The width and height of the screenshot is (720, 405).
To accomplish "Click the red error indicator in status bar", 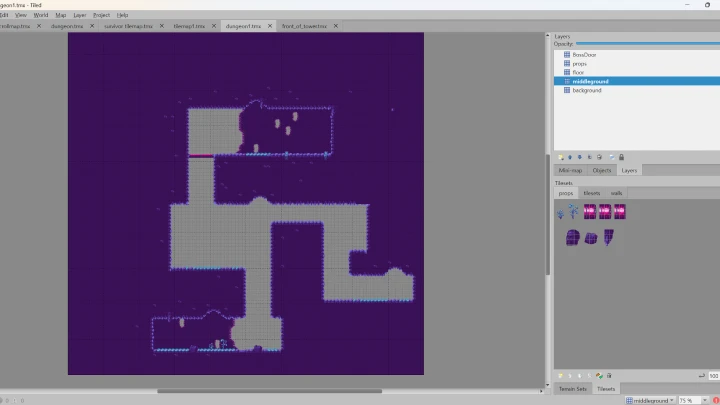I will pyautogui.click(x=715, y=400).
